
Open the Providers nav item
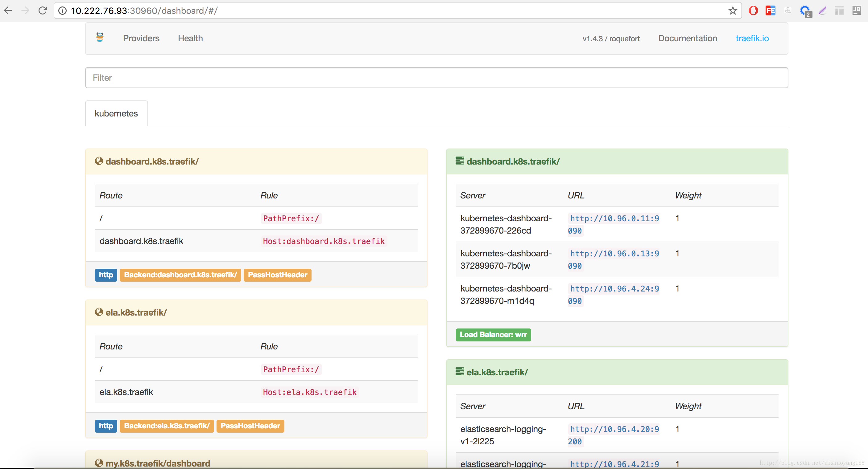coord(141,39)
